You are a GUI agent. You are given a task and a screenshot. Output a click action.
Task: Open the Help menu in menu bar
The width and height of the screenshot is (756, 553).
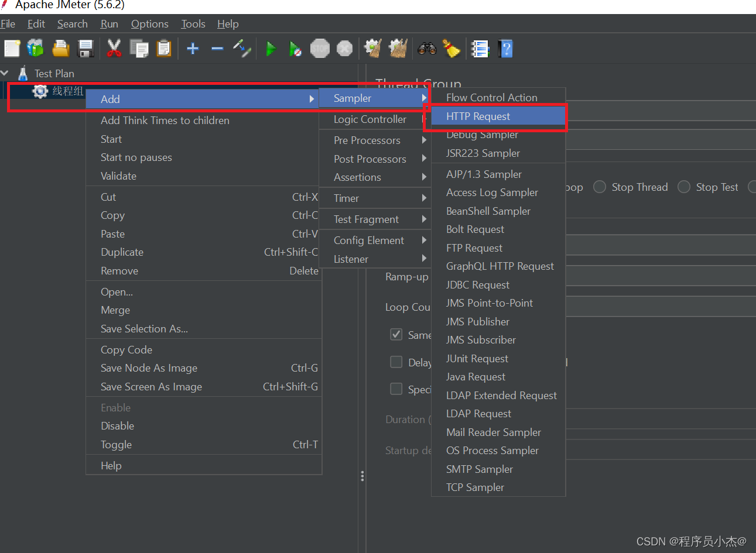coord(228,24)
